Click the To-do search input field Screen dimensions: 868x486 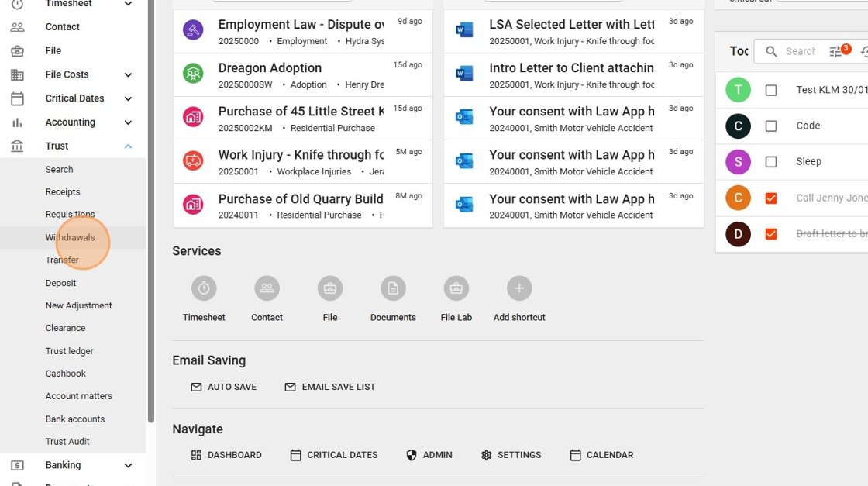tap(800, 51)
